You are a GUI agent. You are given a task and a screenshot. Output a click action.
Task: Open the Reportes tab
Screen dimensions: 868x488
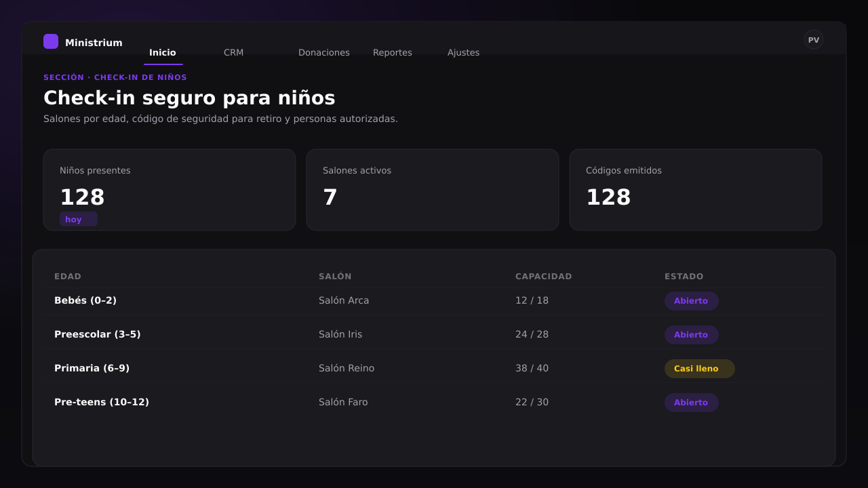click(393, 52)
